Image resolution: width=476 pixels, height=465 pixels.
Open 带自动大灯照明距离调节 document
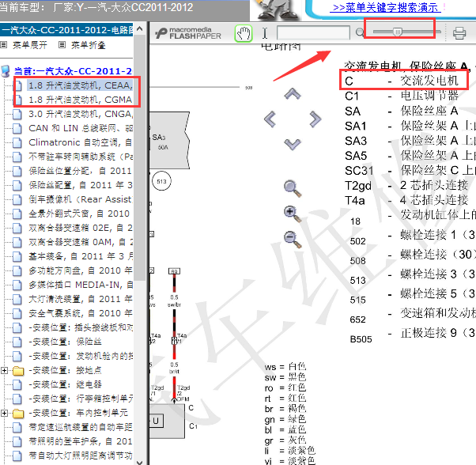click(81, 456)
